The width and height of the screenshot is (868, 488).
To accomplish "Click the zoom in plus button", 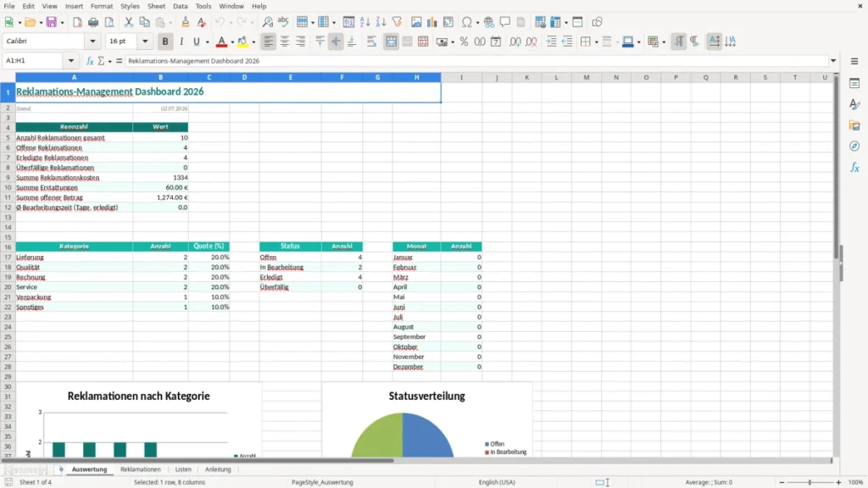I will coord(838,482).
